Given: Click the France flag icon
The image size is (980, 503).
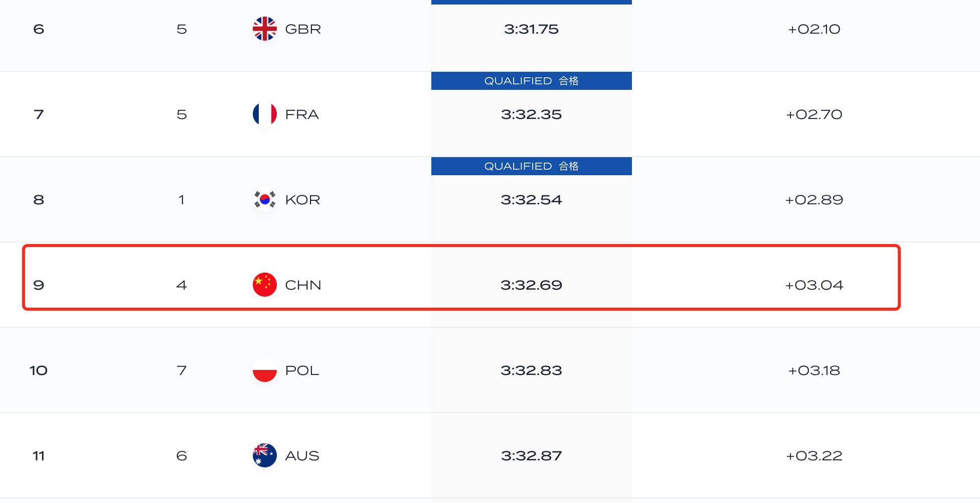Looking at the screenshot, I should coord(264,114).
